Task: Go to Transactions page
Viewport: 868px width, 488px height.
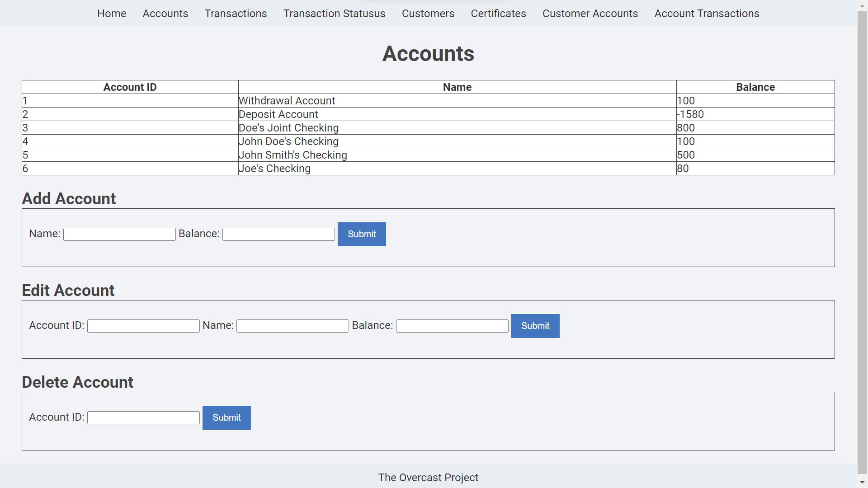Action: click(x=236, y=14)
